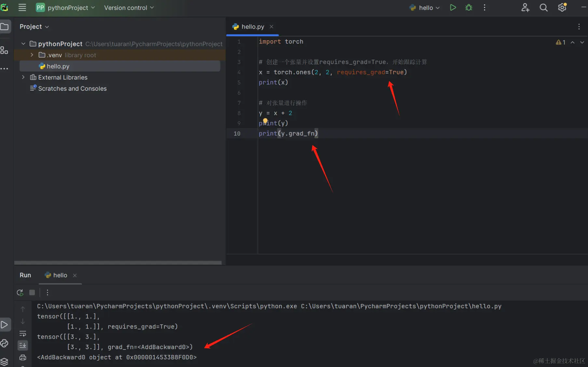Open More Actions menu beside debug icon

click(485, 7)
